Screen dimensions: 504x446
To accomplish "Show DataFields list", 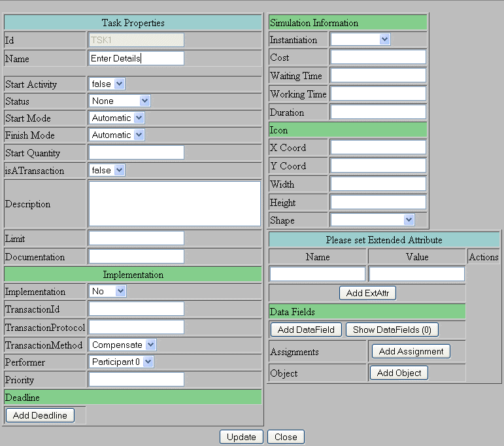I will [392, 330].
